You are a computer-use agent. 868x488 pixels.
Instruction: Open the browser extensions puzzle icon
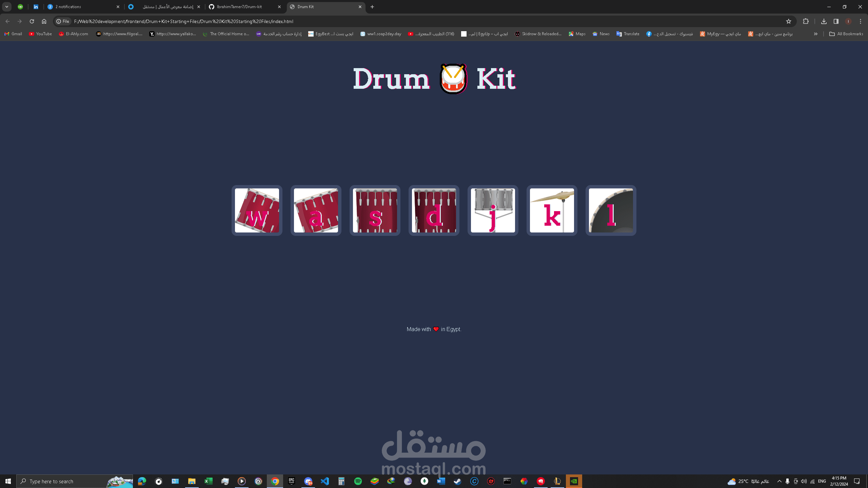806,21
